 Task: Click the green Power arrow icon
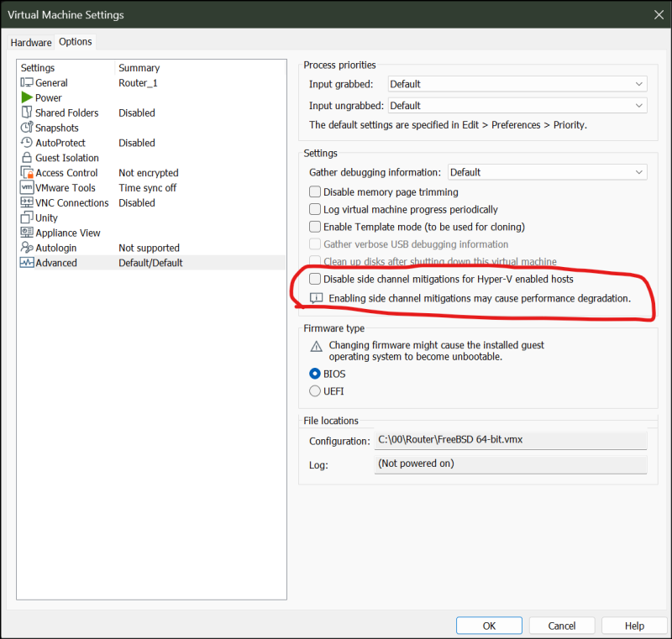click(27, 97)
